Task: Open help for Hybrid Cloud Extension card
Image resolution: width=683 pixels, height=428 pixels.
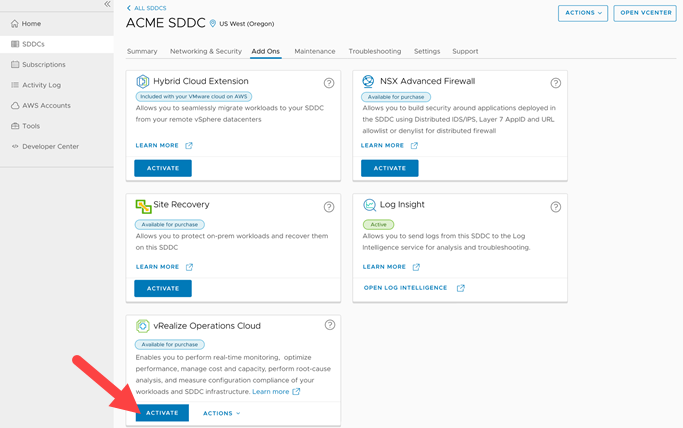Action: [x=329, y=84]
